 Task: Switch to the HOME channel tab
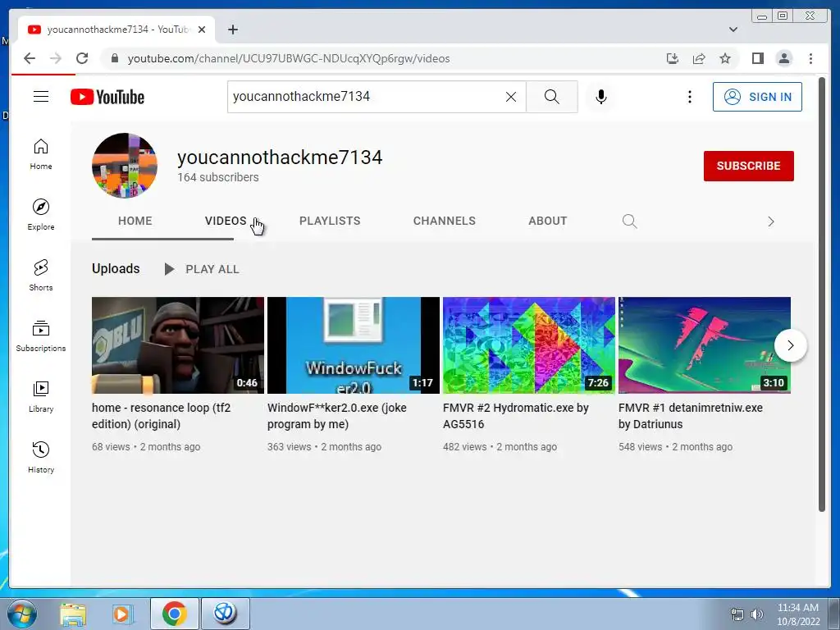pyautogui.click(x=135, y=221)
